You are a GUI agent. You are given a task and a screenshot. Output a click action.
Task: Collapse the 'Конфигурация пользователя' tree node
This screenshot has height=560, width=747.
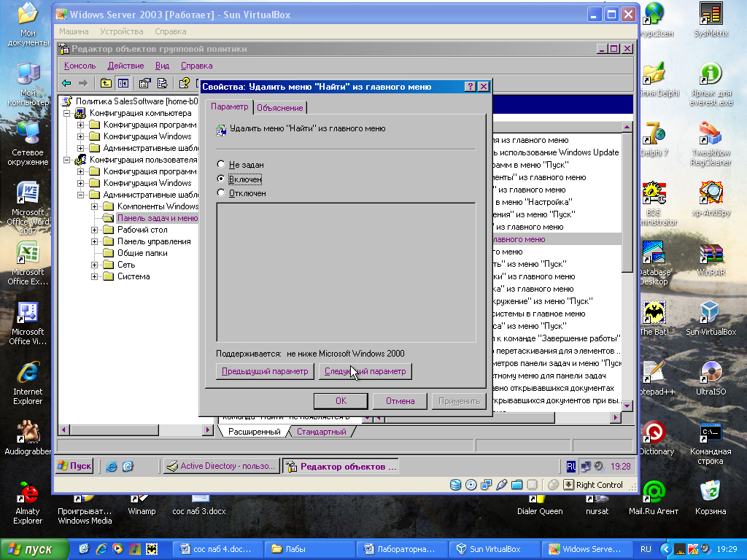point(67,160)
